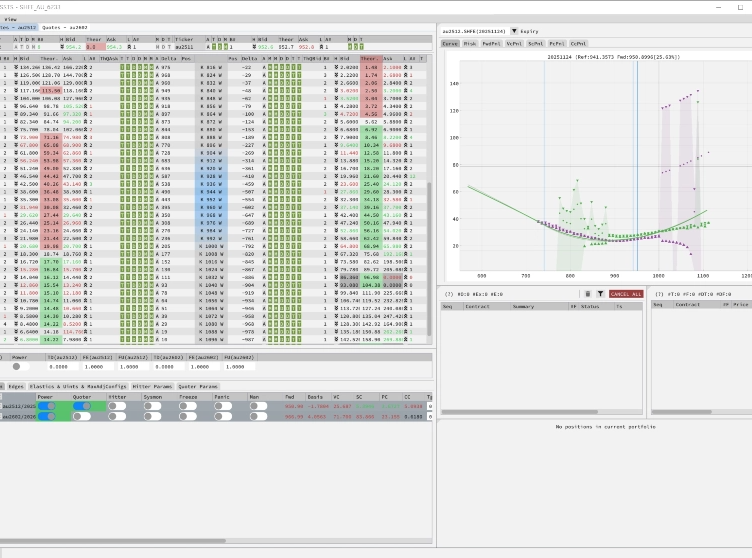Open the Expiry dropdown arrow
The width and height of the screenshot is (752, 558).
514,31
